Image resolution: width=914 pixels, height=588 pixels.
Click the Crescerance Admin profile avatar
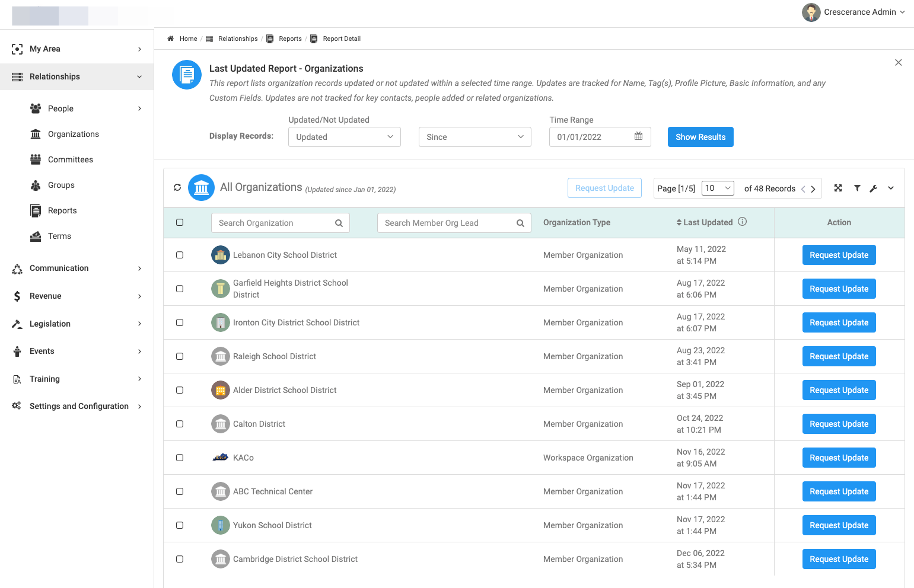(x=811, y=12)
